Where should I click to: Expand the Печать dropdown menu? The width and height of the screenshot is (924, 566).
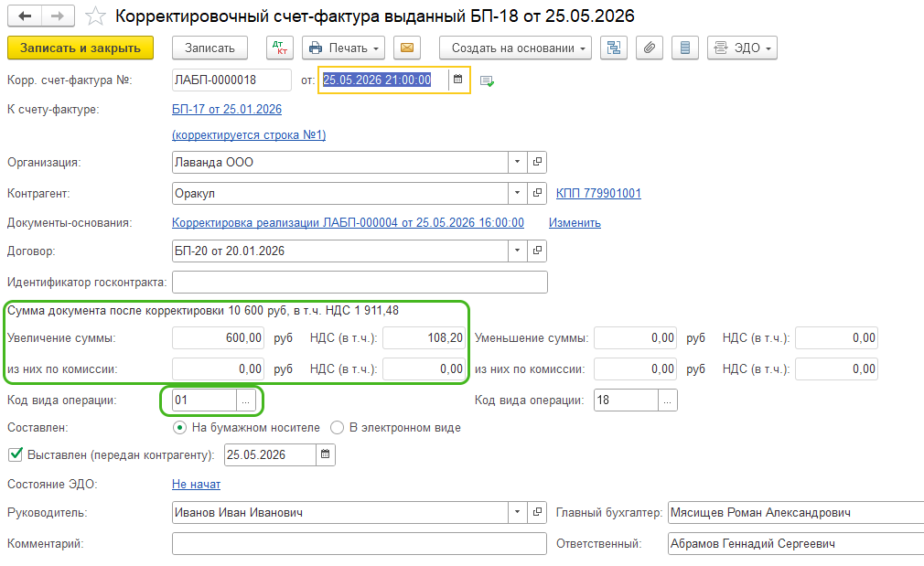[344, 48]
